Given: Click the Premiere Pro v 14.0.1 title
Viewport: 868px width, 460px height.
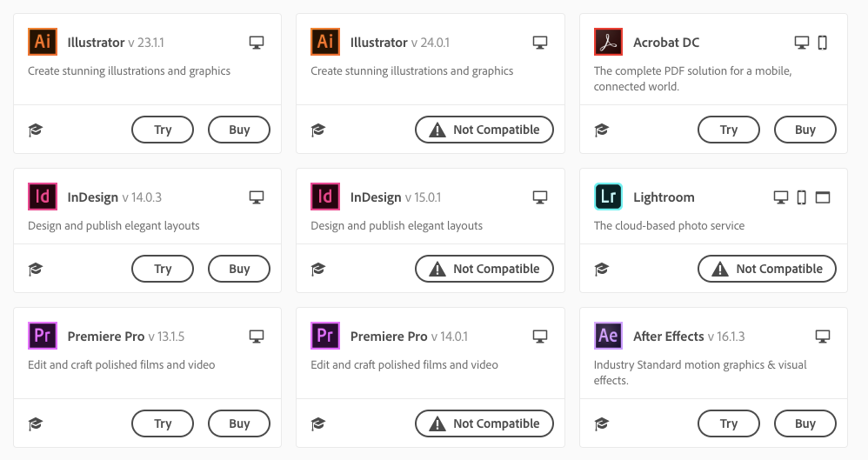Looking at the screenshot, I should tap(409, 337).
